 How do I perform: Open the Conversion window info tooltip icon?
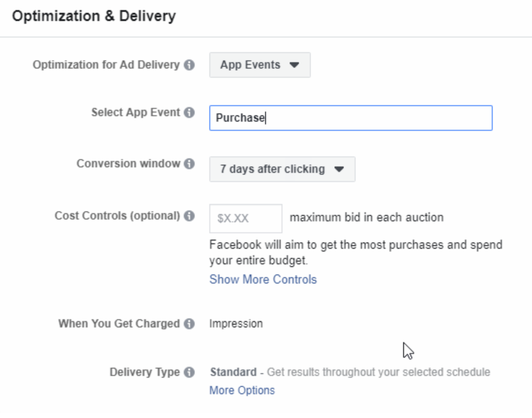(x=189, y=164)
